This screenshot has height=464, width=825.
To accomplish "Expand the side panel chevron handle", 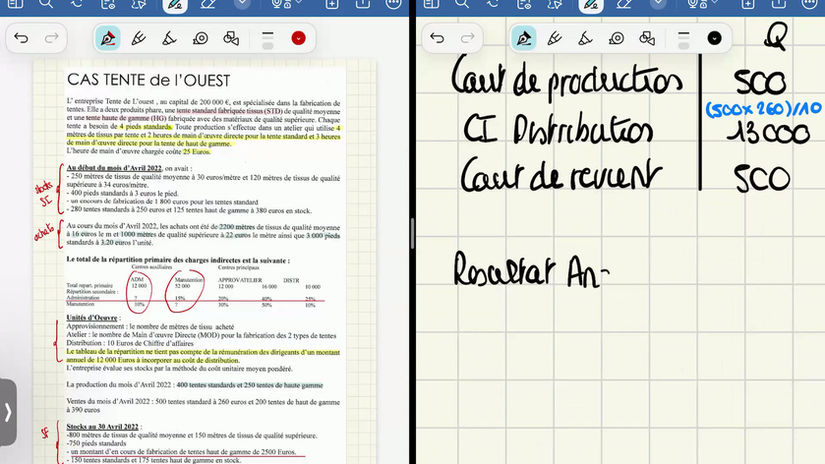I will tap(8, 412).
